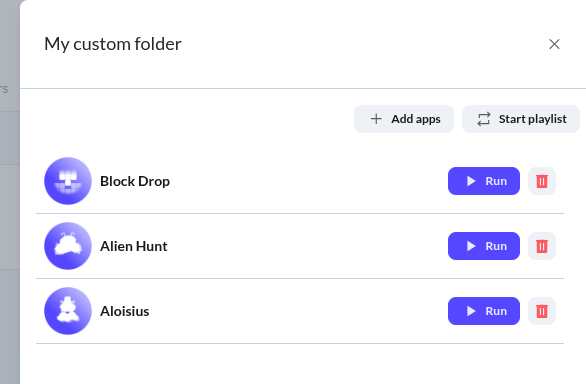Select the Block Drop app name
Screen dimensions: 586x384
point(135,181)
